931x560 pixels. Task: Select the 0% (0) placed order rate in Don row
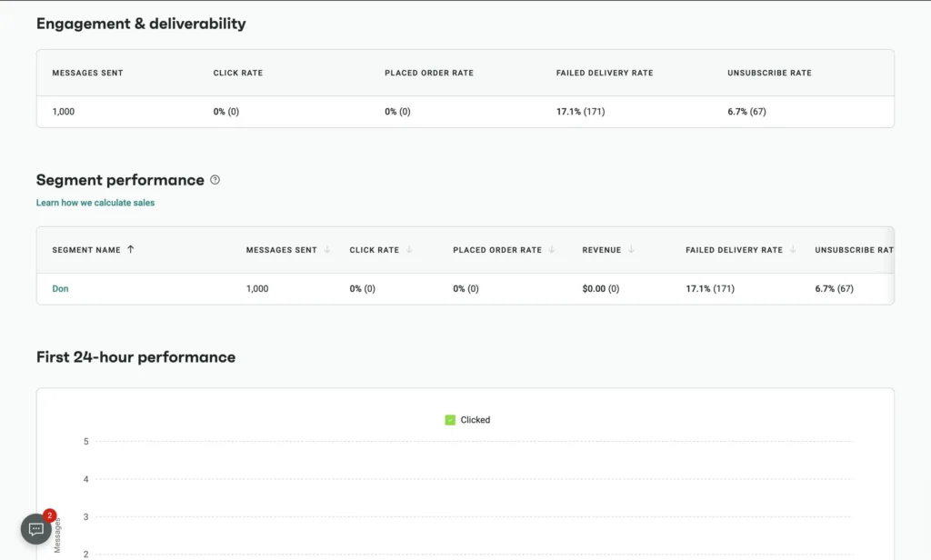[465, 288]
